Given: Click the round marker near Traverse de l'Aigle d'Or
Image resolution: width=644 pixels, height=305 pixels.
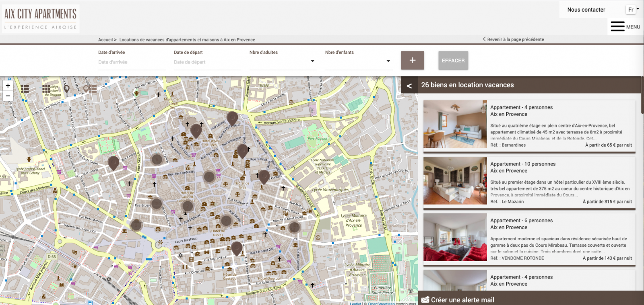Looking at the screenshot, I should 136,225.
